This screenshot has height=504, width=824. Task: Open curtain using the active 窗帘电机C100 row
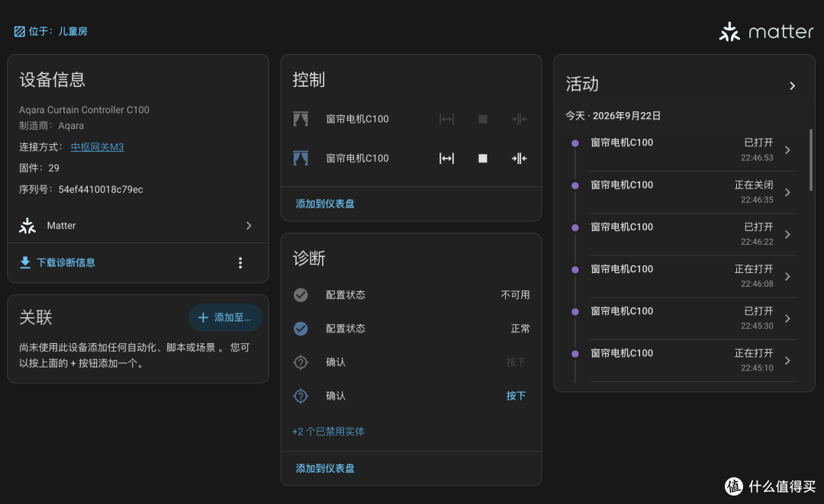tap(446, 159)
